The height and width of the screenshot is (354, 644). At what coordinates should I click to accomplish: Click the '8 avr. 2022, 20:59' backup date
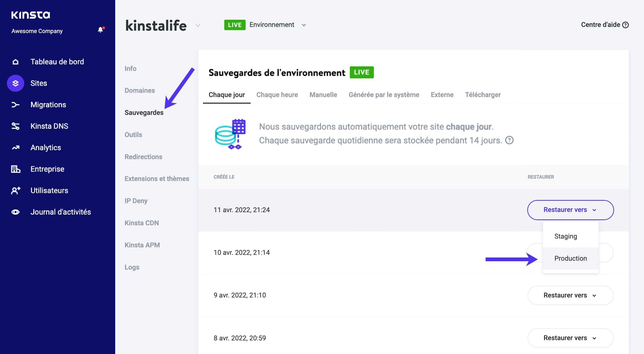[240, 338]
